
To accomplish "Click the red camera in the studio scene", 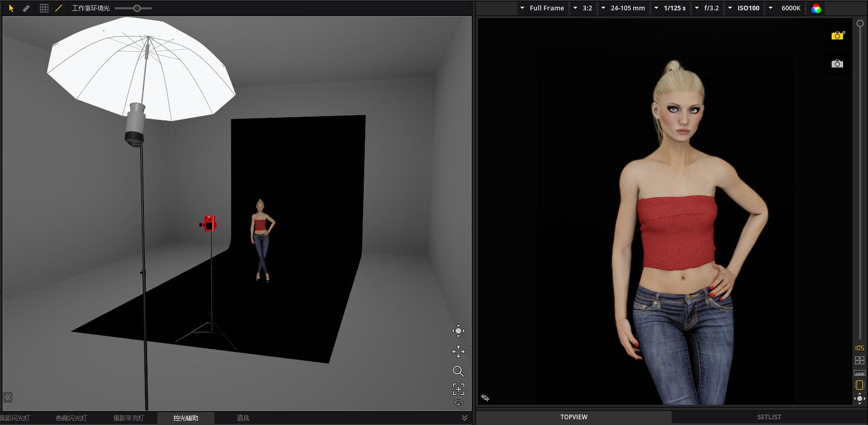I will (x=209, y=224).
